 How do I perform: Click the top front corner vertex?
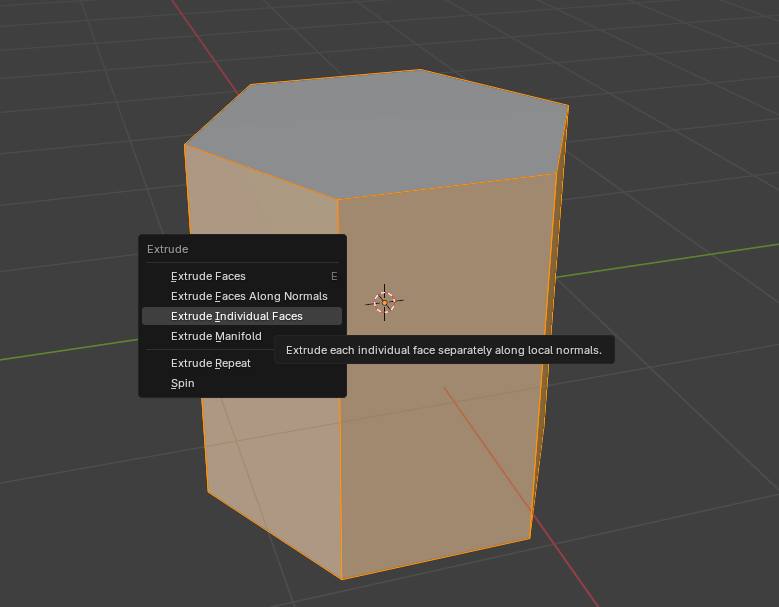tap(338, 199)
